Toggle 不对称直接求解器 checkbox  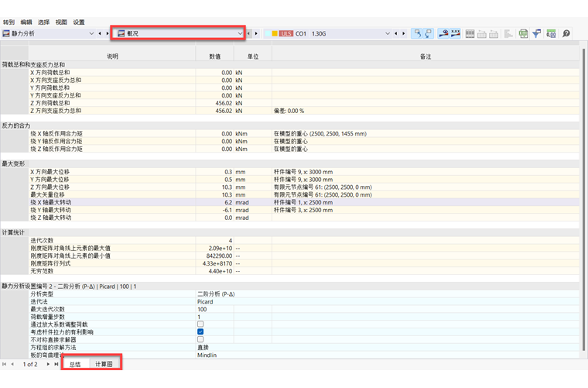(x=200, y=339)
